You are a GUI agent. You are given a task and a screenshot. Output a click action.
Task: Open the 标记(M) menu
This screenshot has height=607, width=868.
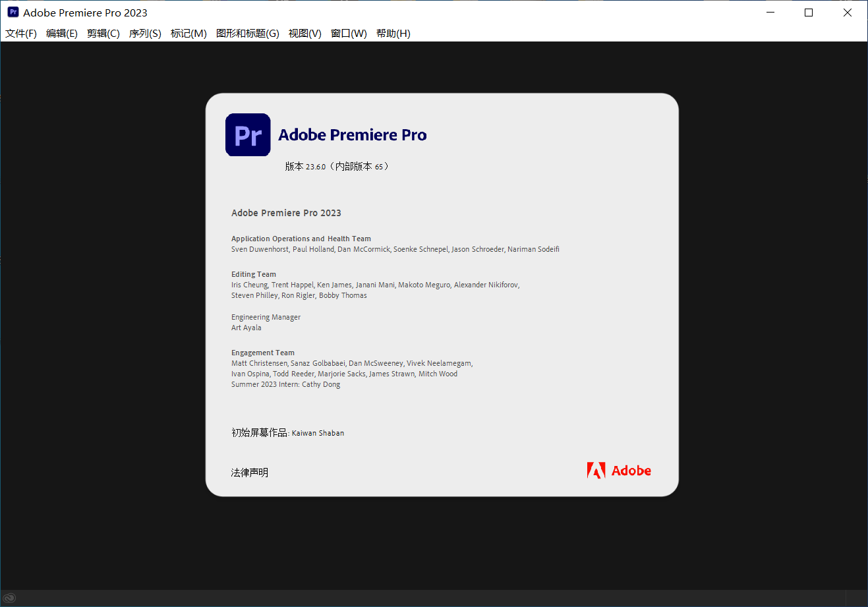point(188,34)
